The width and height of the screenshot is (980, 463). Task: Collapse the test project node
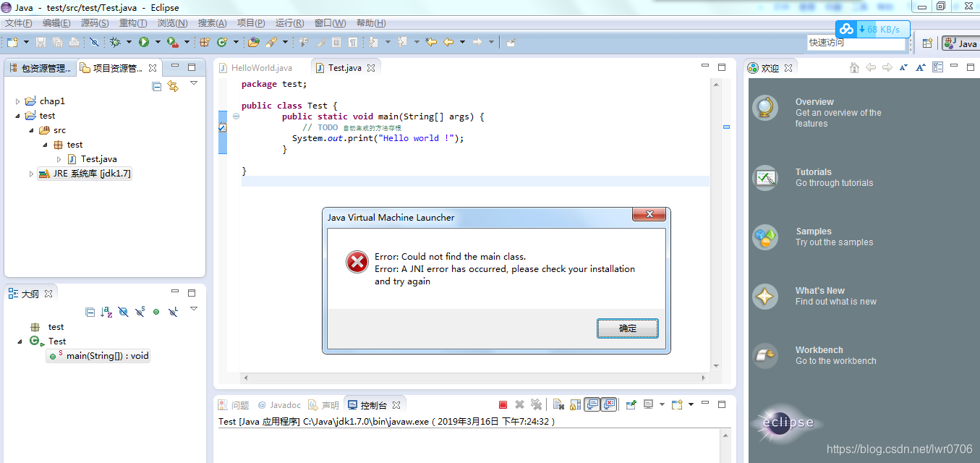tap(18, 116)
